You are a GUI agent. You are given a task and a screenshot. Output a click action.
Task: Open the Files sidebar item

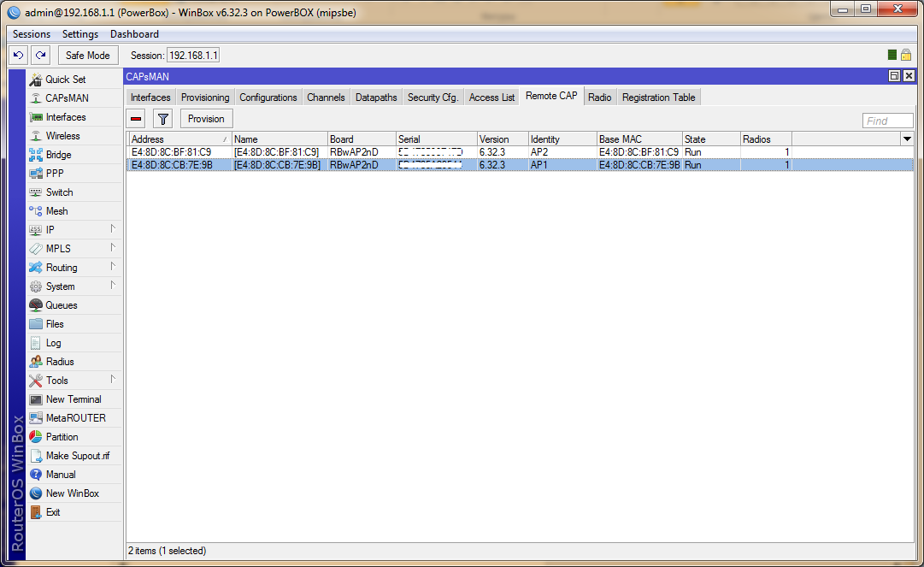[x=55, y=324]
